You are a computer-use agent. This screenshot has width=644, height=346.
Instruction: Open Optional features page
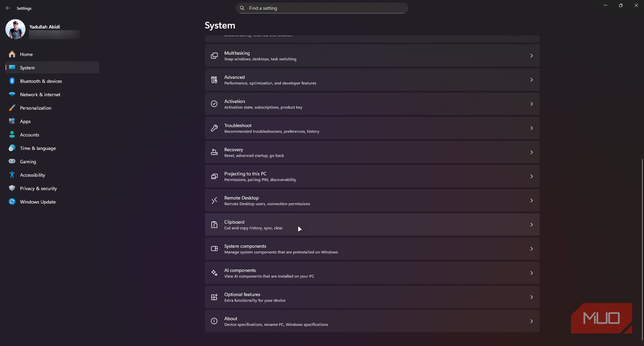(372, 297)
